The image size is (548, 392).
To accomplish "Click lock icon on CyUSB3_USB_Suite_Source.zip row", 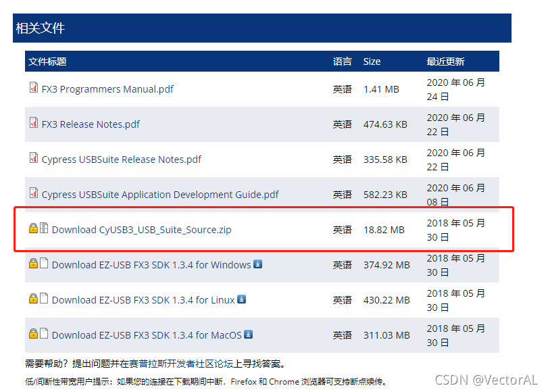I will click(33, 228).
